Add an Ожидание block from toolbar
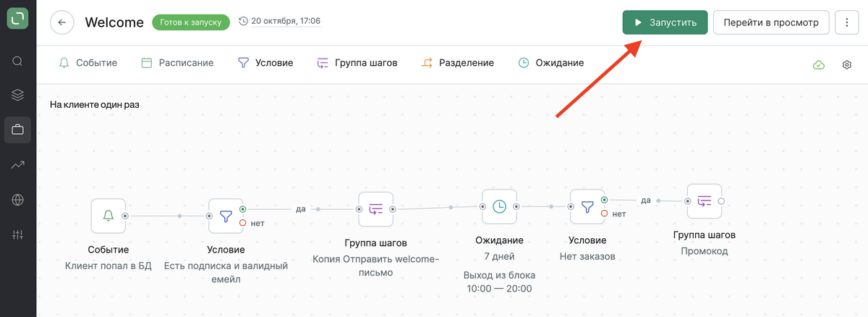This screenshot has height=317, width=868. (x=551, y=63)
